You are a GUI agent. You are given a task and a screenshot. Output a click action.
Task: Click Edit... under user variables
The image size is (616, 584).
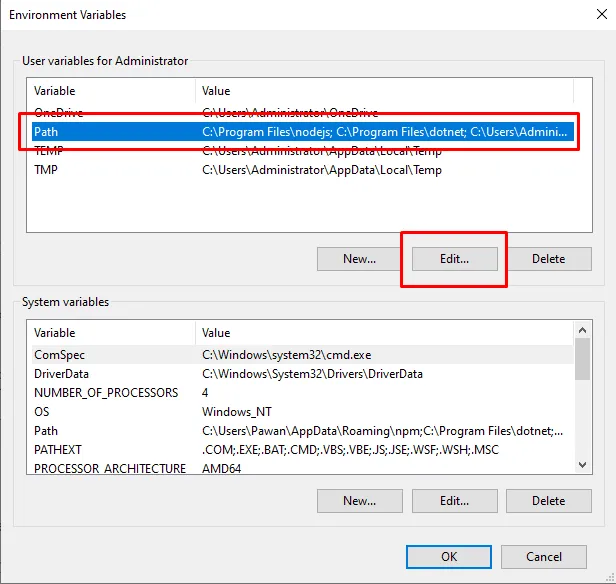(455, 259)
